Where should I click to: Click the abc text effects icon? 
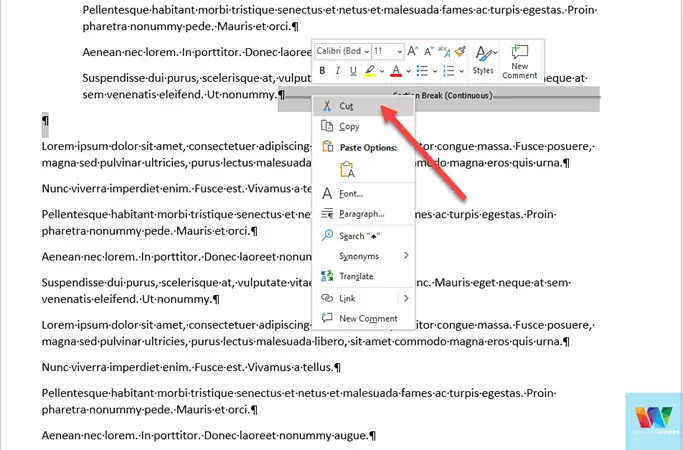(x=444, y=51)
